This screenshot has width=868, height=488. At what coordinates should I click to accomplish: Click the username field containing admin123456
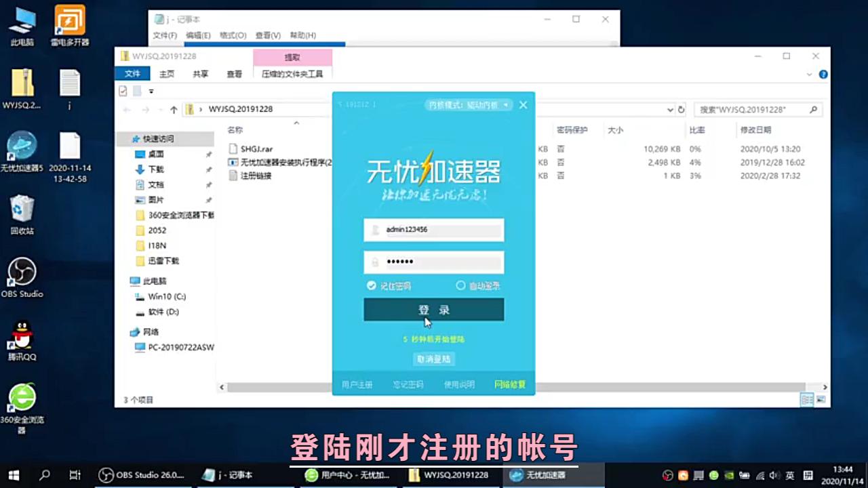(x=434, y=230)
